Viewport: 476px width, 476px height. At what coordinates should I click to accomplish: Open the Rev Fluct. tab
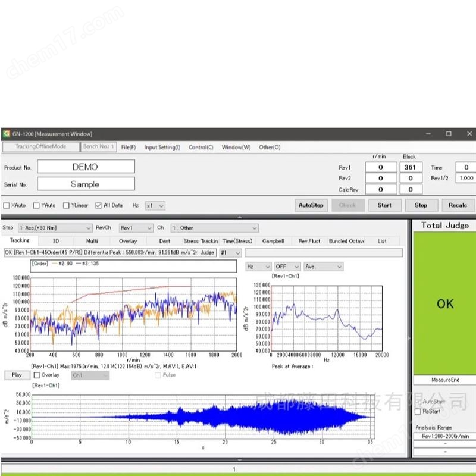pyautogui.click(x=309, y=241)
